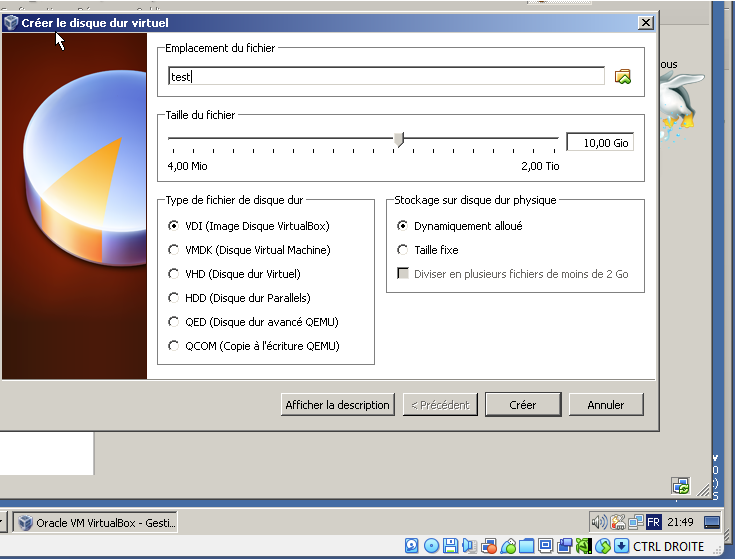Click the 10,00 Gio size field
Image resolution: width=735 pixels, height=559 pixels.
click(x=600, y=142)
